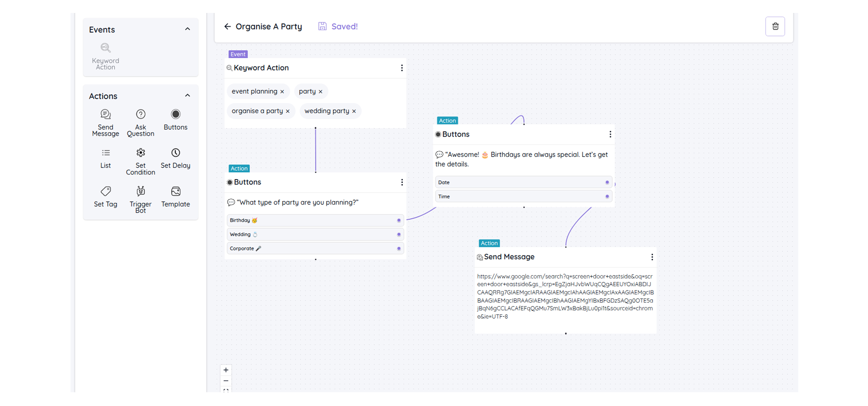Collapse the Actions panel chevron
Screen dimensions: 868x406
pos(188,95)
